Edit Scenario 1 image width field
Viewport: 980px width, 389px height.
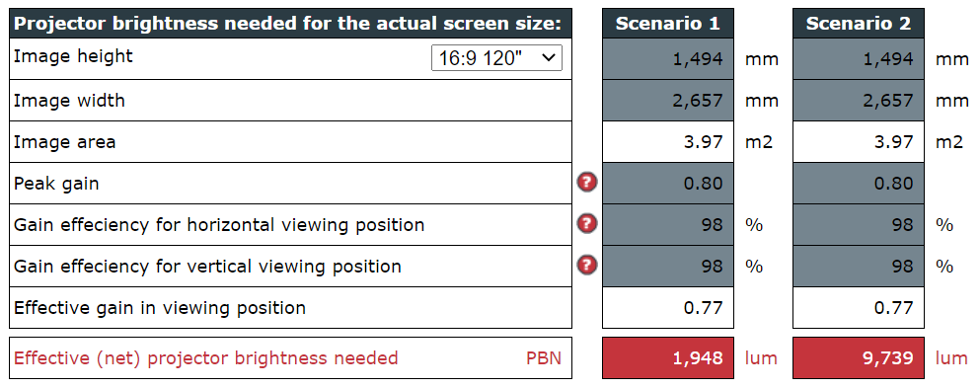pos(668,100)
